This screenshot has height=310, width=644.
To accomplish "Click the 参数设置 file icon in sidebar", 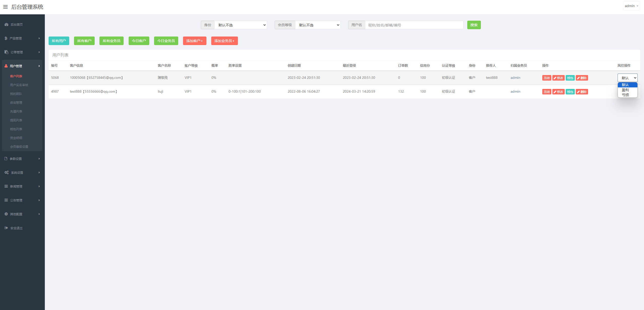I will click(x=6, y=159).
